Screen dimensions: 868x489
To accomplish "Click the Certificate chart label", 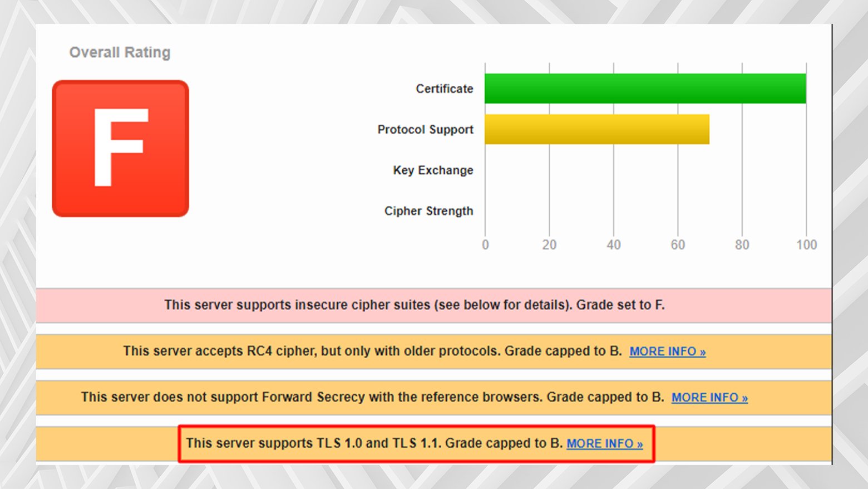I will point(445,89).
